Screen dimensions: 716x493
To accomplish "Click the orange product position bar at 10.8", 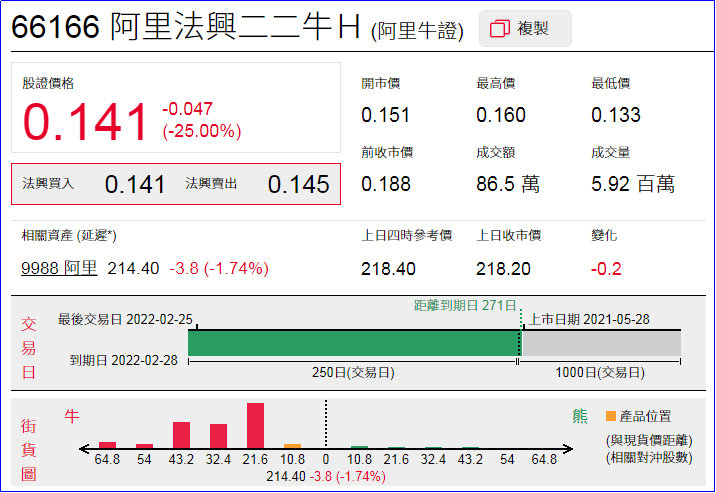I will [292, 446].
